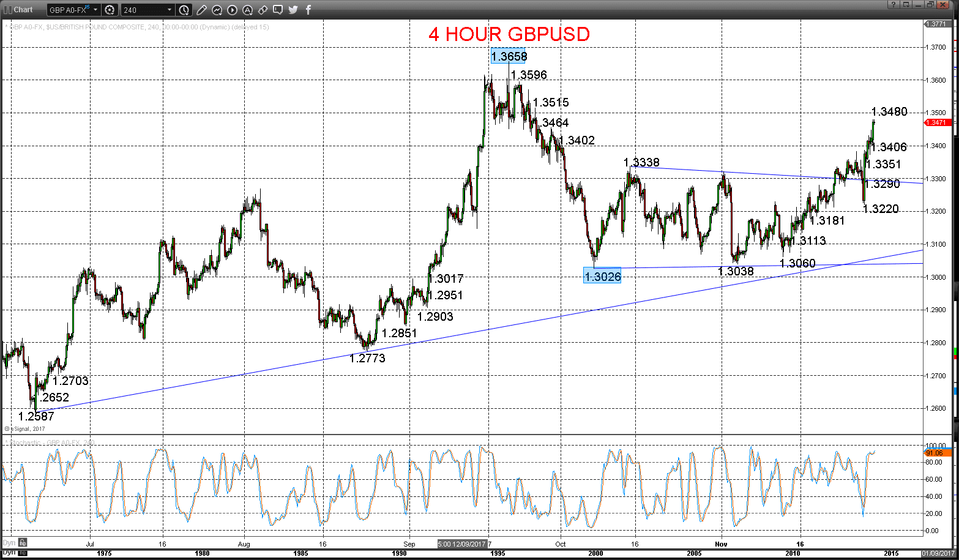Click the 1.2773 price annotation

pyautogui.click(x=367, y=358)
